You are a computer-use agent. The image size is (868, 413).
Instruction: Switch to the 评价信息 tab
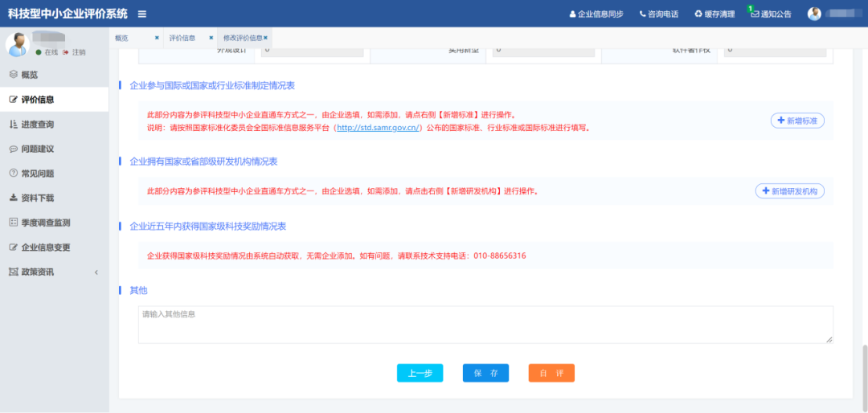(182, 38)
